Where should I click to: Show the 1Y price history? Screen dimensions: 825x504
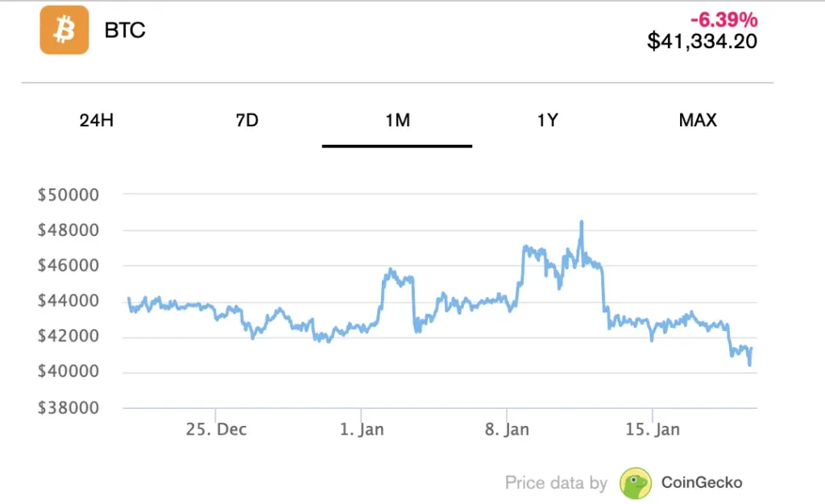pyautogui.click(x=548, y=121)
